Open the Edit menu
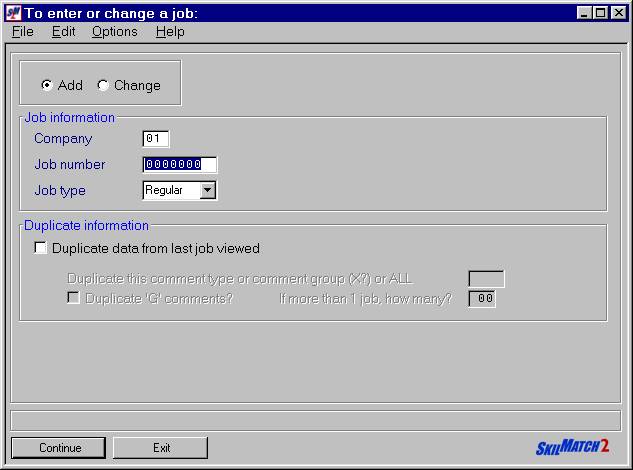Screen dimensions: 633x470 (x=63, y=31)
